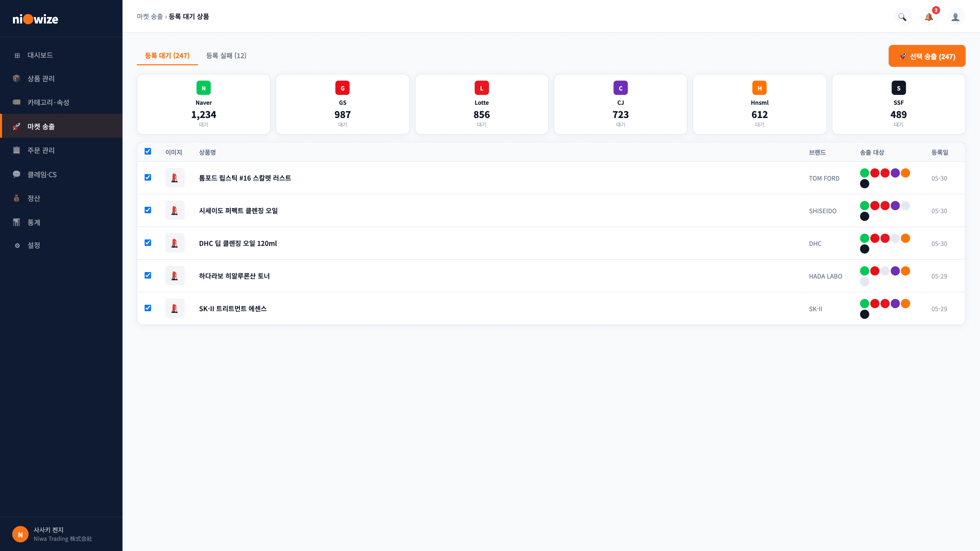Viewport: 980px width, 551px height.
Task: Click the 상품명 column header
Action: pos(207,152)
